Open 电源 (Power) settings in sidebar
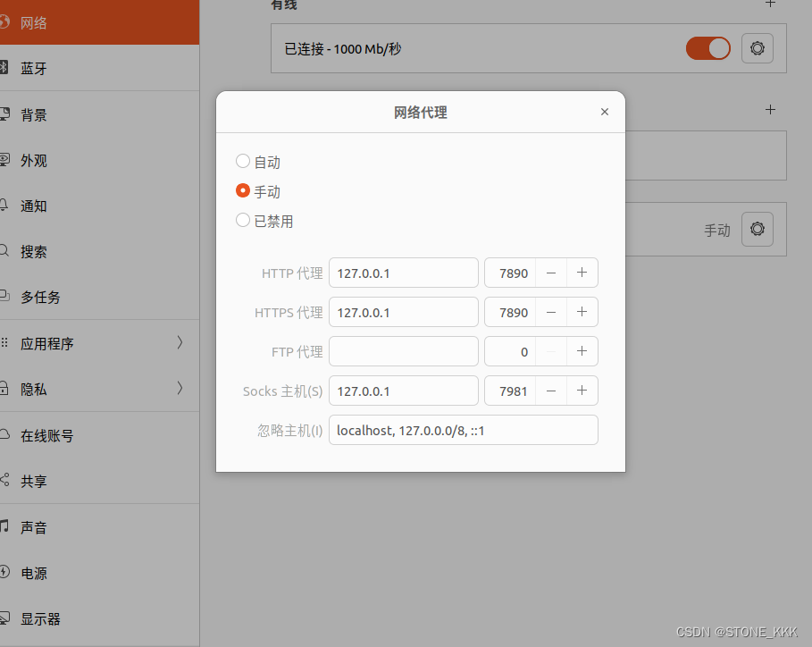The width and height of the screenshot is (812, 647). [x=99, y=573]
